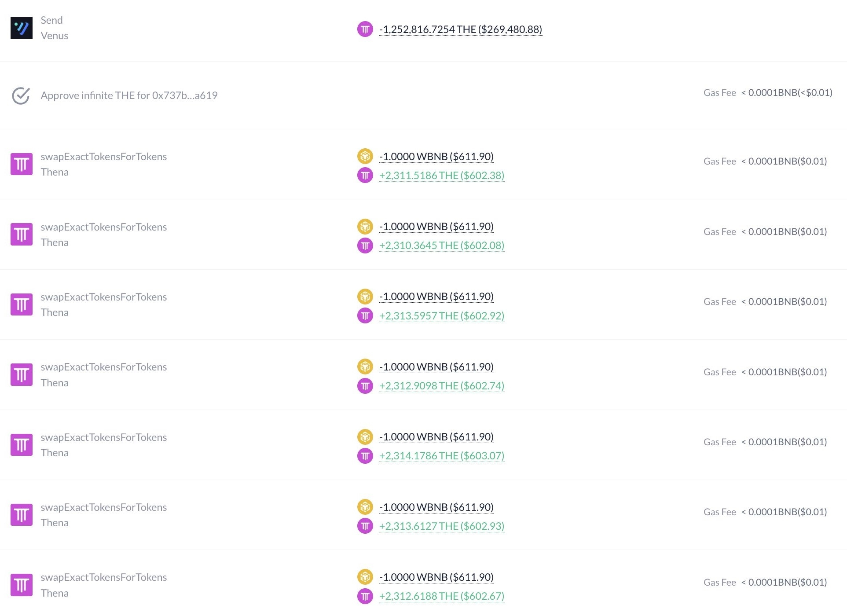The height and width of the screenshot is (616, 847).
Task: Open the +2,313.5957 THE ($602.92) link
Action: pyautogui.click(x=441, y=316)
